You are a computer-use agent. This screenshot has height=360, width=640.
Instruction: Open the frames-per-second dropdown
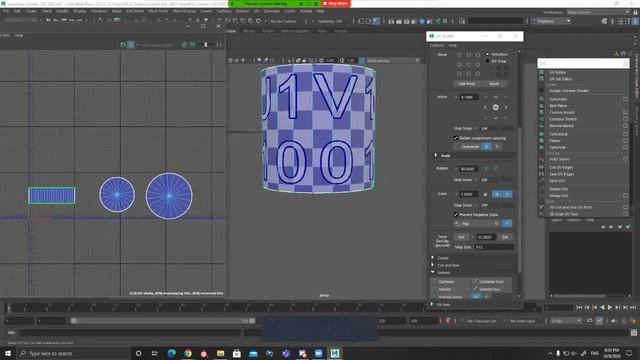tap(566, 321)
